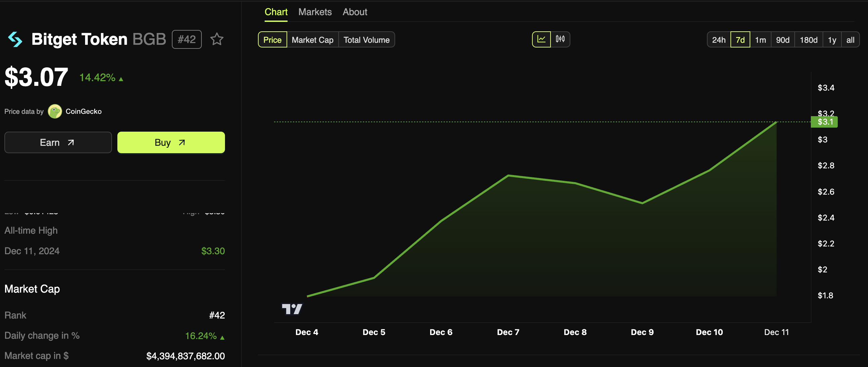
Task: Set chart range to 24h
Action: 718,40
